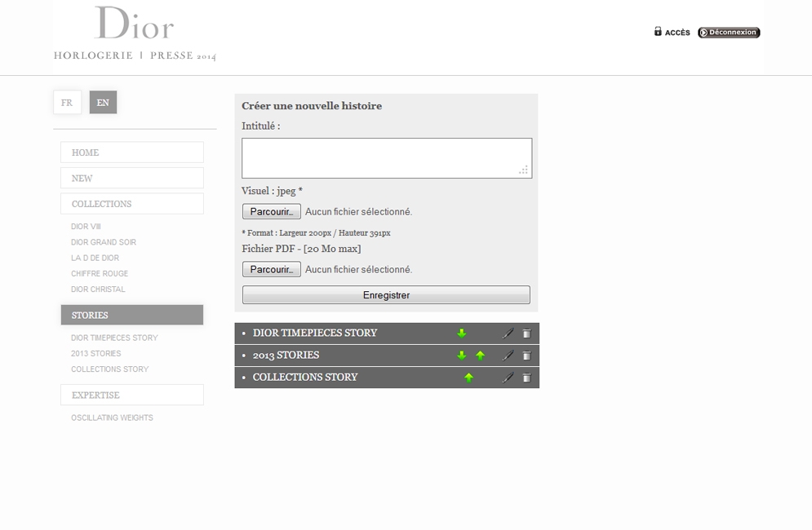Select the COLLECTIONS STORY list row title
This screenshot has width=812, height=530.
305,378
